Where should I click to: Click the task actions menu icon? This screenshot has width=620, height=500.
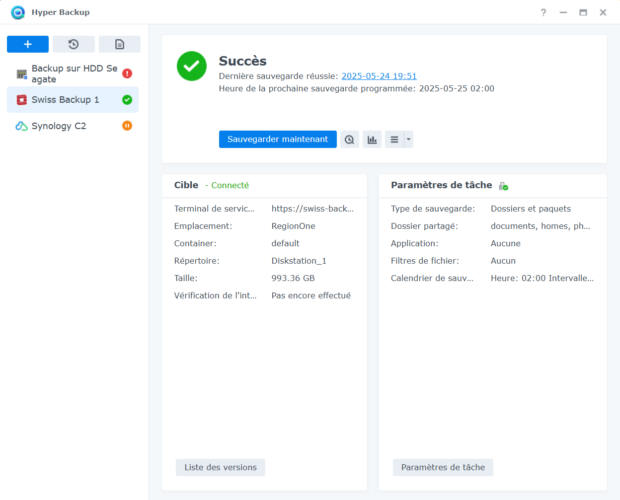394,140
